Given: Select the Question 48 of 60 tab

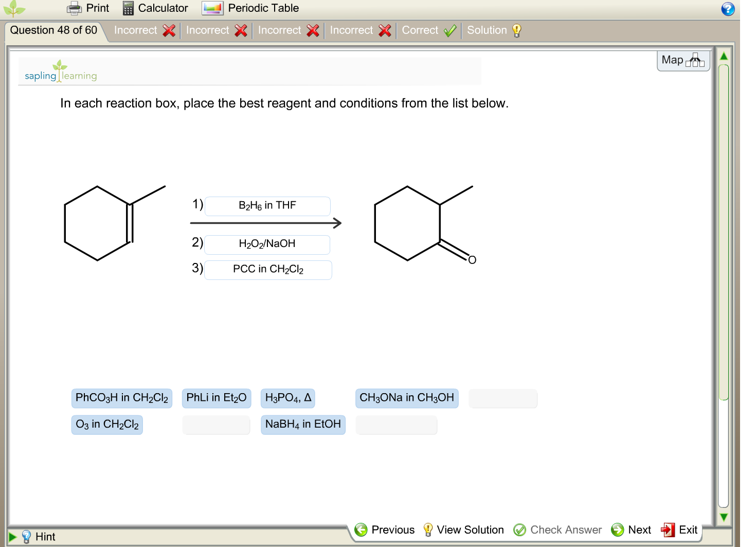Looking at the screenshot, I should click(x=53, y=30).
